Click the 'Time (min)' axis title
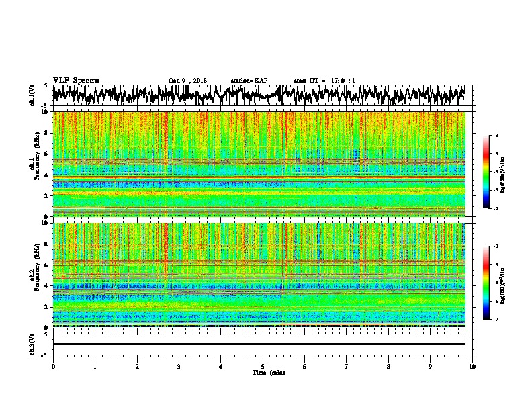Image resolution: width=532 pixels, height=411 pixels. point(269,373)
